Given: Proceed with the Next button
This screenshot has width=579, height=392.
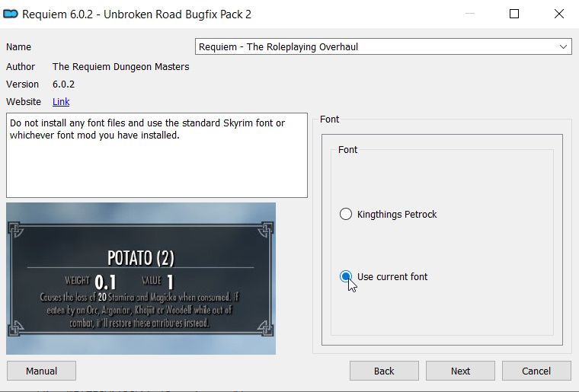Looking at the screenshot, I should (460, 371).
